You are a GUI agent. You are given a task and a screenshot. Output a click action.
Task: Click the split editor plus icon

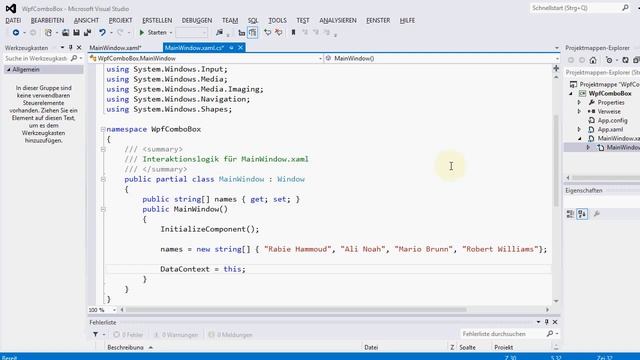coord(556,68)
